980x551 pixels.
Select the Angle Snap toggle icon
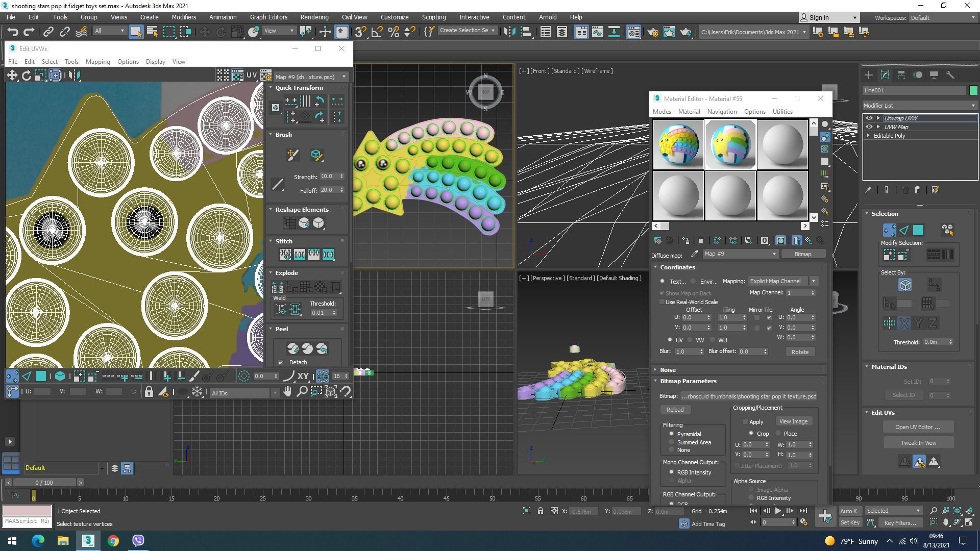pyautogui.click(x=377, y=32)
